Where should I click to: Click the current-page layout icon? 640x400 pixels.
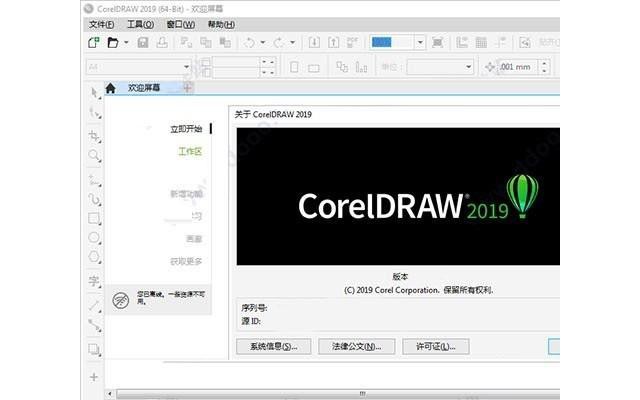coord(361,67)
